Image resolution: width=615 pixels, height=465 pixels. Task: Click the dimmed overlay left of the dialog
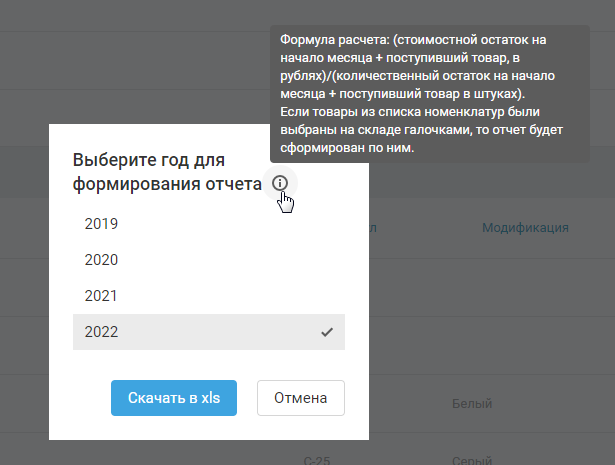click(x=24, y=300)
